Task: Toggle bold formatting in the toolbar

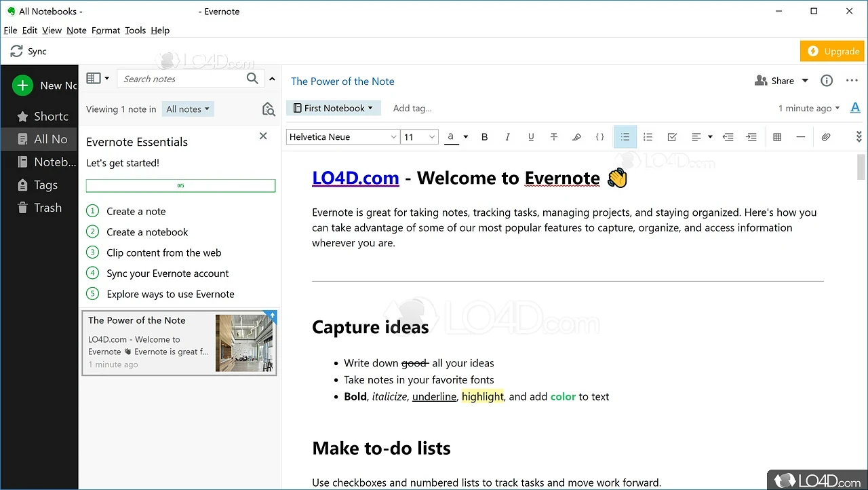Action: point(484,137)
